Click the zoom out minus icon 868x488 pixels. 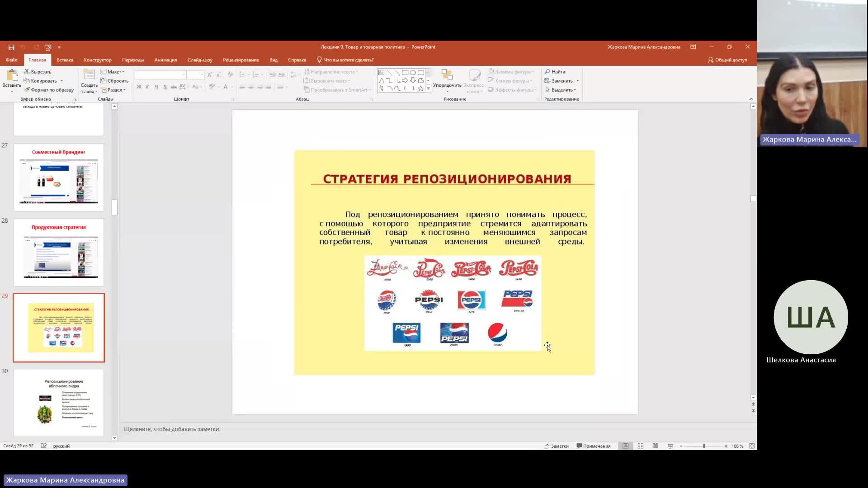(x=681, y=446)
